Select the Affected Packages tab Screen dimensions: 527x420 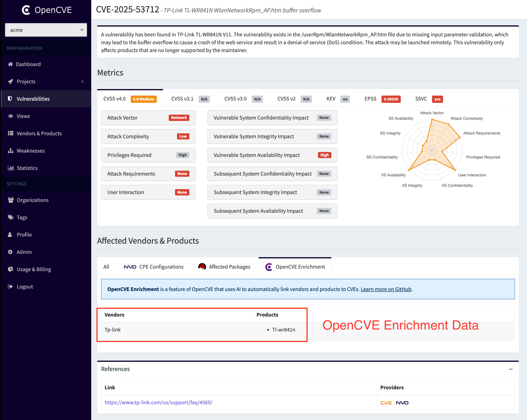(x=224, y=266)
